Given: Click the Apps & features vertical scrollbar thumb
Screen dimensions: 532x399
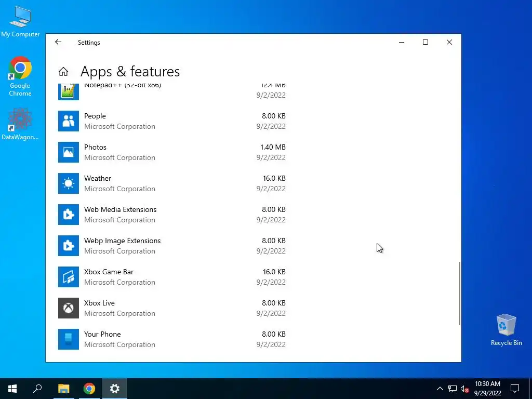Looking at the screenshot, I should 460,294.
